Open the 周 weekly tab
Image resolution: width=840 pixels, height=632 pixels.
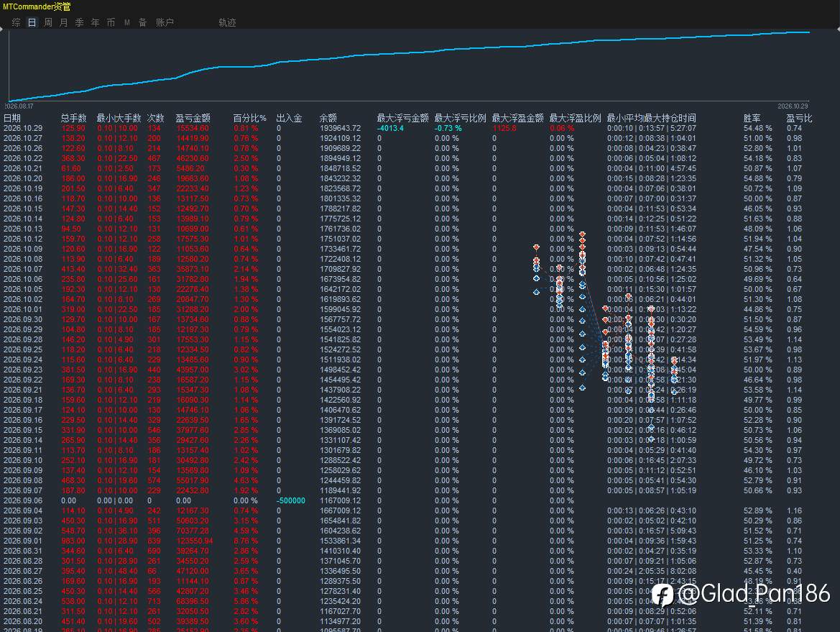(x=47, y=22)
